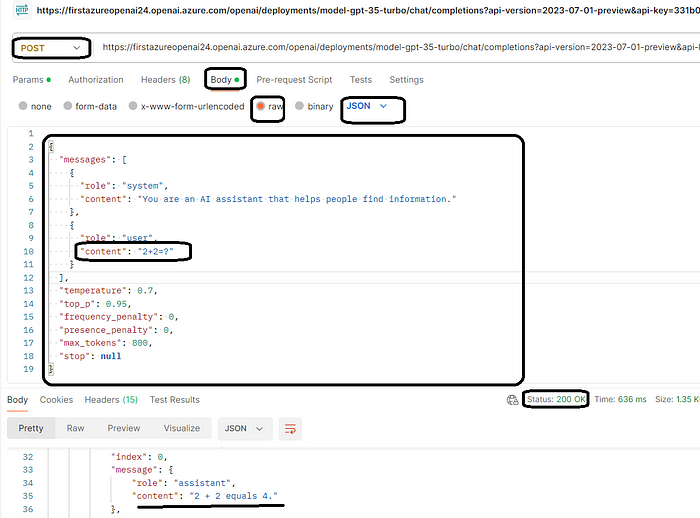Switch to the Preview response view

[x=124, y=428]
